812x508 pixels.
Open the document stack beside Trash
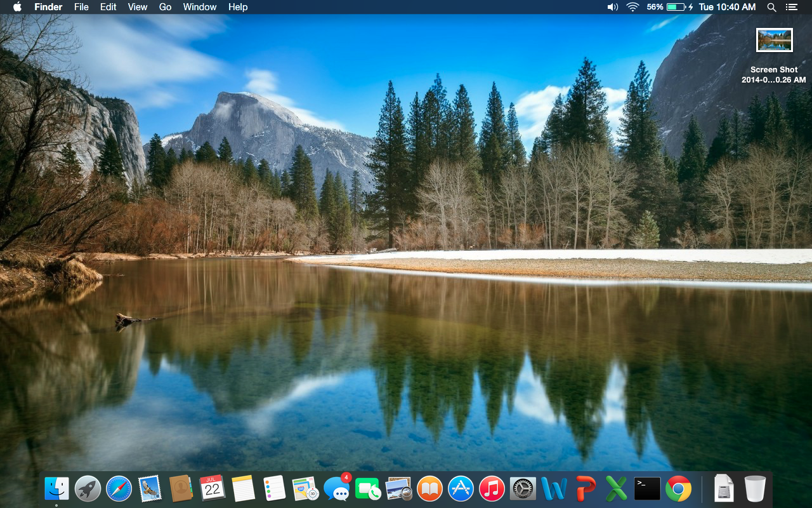point(724,489)
